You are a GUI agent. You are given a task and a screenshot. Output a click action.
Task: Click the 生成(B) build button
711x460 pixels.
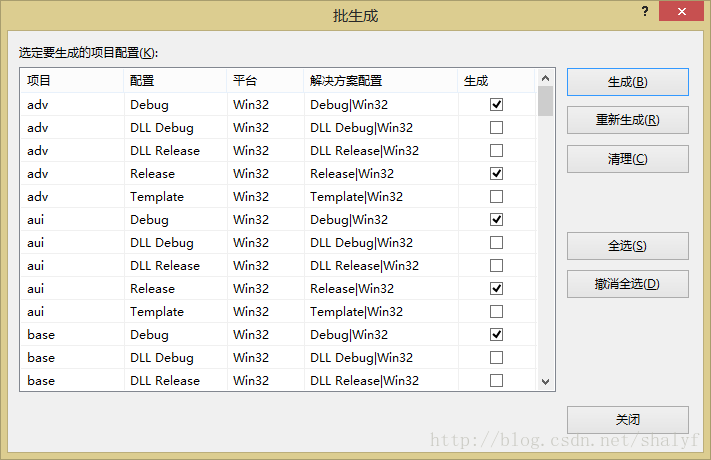tap(628, 82)
